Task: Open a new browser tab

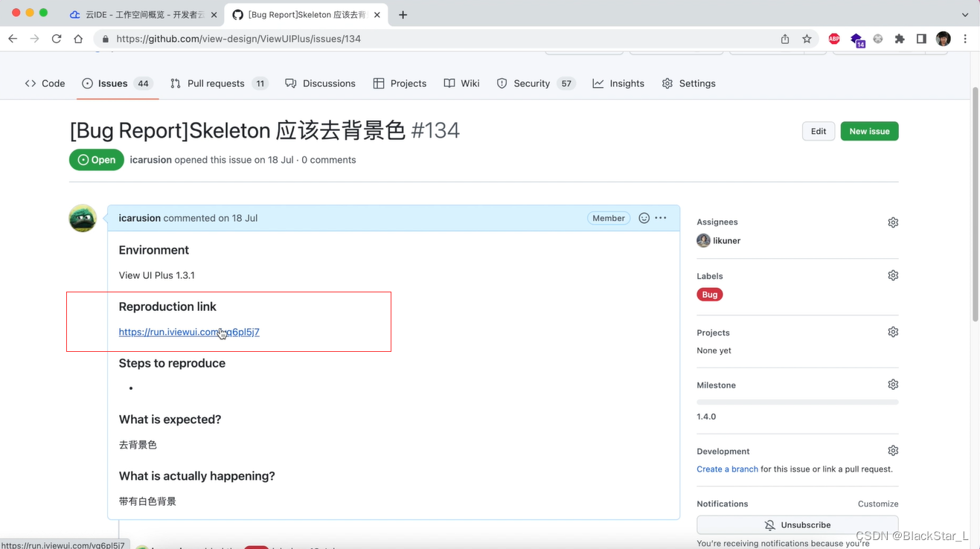Action: [x=403, y=14]
